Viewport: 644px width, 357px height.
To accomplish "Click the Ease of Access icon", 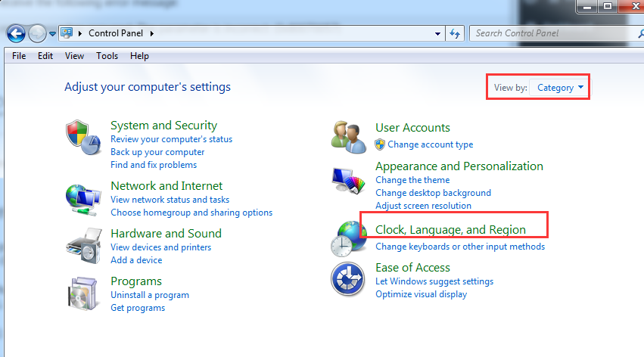I will click(x=348, y=279).
